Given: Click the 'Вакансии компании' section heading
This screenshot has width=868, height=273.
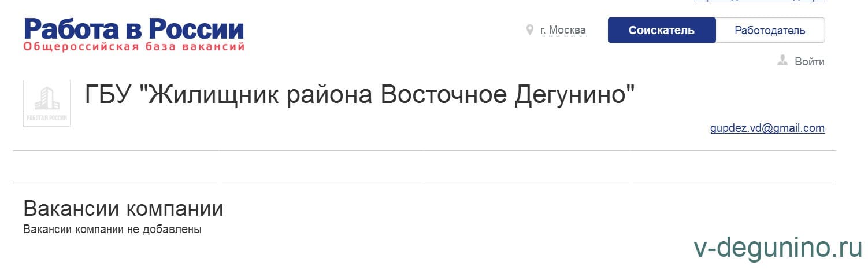Looking at the screenshot, I should point(123,209).
